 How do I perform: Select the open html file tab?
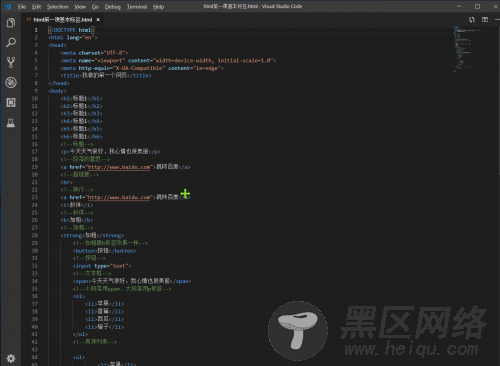coord(63,20)
